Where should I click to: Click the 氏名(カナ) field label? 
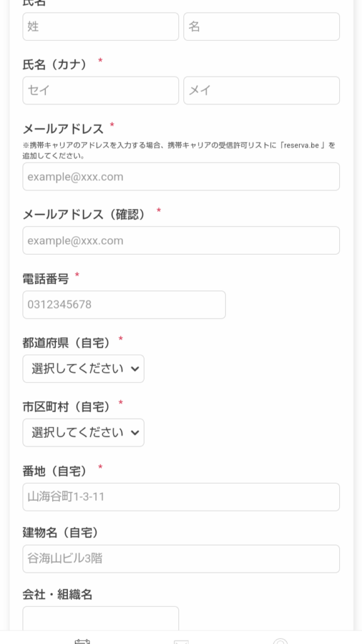click(55, 65)
